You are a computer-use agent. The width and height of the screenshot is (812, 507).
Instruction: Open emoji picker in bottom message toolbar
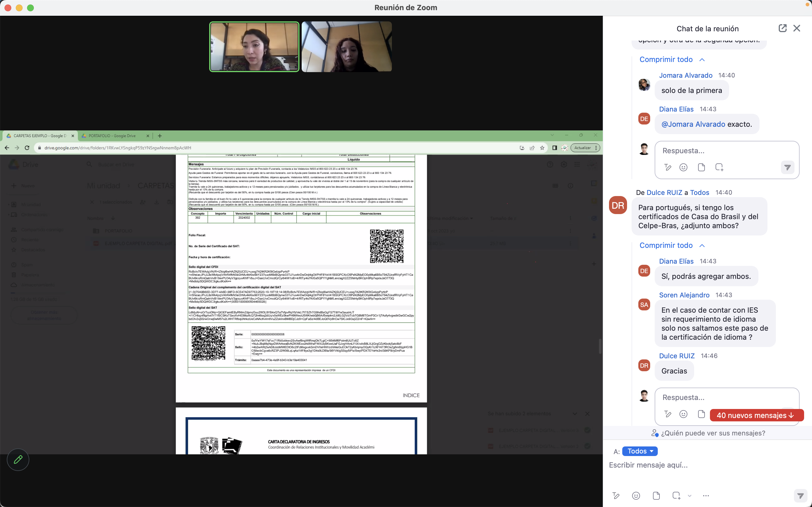[636, 496]
